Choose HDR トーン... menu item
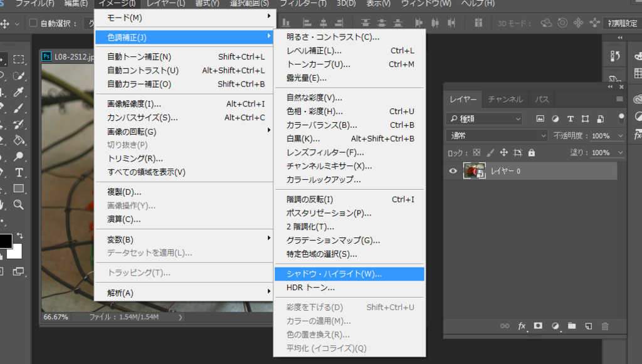Viewport: 642px width, 364px height. [x=349, y=288]
